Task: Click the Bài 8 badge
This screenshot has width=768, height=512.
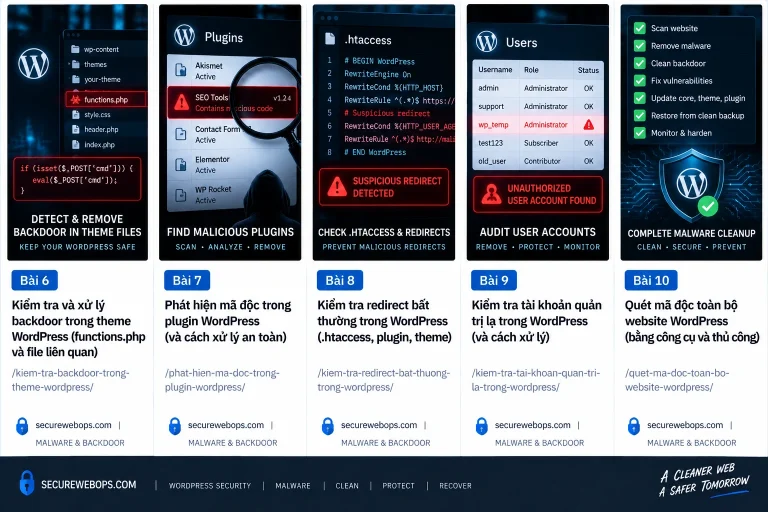Action: tap(340, 280)
